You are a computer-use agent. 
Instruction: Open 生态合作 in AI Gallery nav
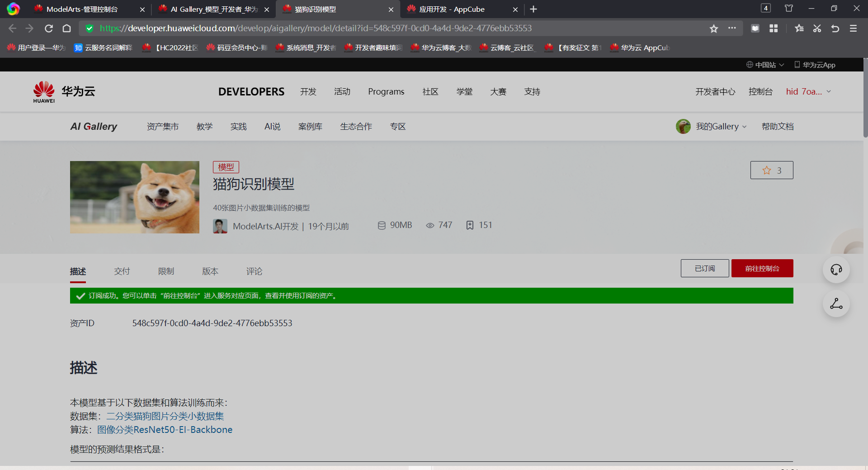click(x=356, y=127)
